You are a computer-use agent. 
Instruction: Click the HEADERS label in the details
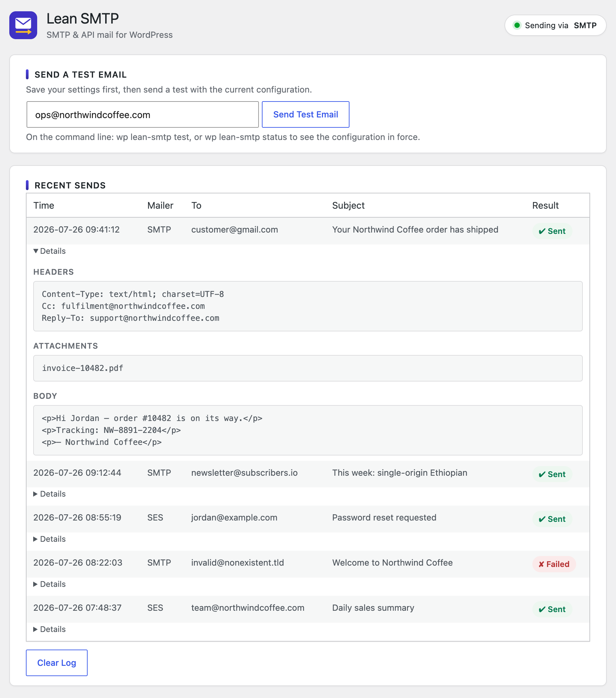click(54, 272)
